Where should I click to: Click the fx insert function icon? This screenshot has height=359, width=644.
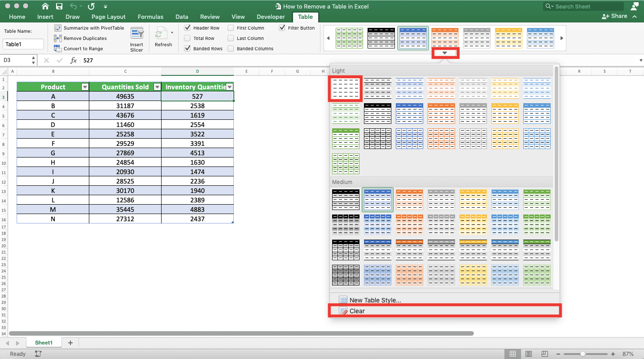(74, 60)
